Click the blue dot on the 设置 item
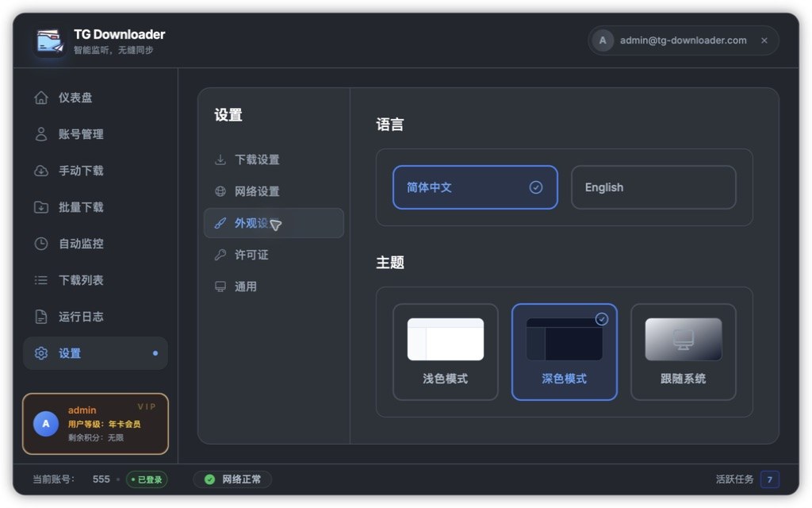 [155, 353]
